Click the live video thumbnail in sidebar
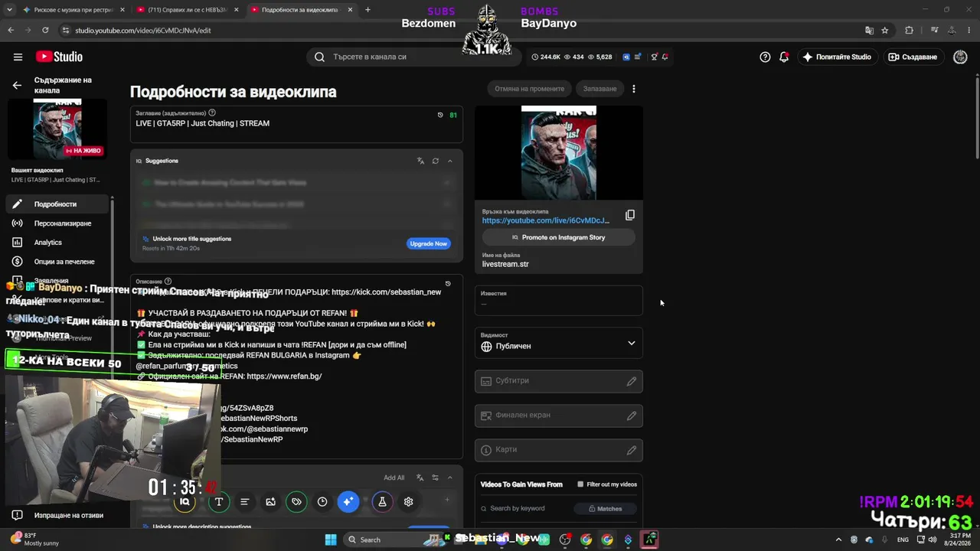The height and width of the screenshot is (551, 980). [57, 129]
